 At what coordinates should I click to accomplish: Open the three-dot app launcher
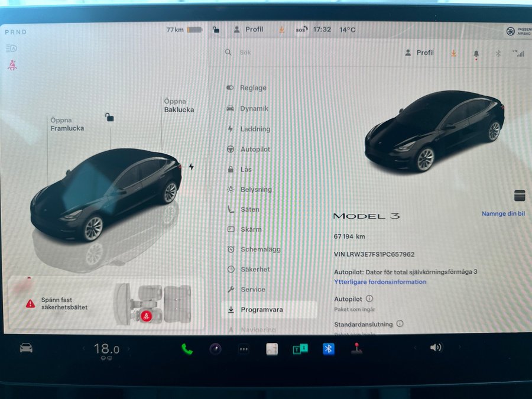click(244, 349)
